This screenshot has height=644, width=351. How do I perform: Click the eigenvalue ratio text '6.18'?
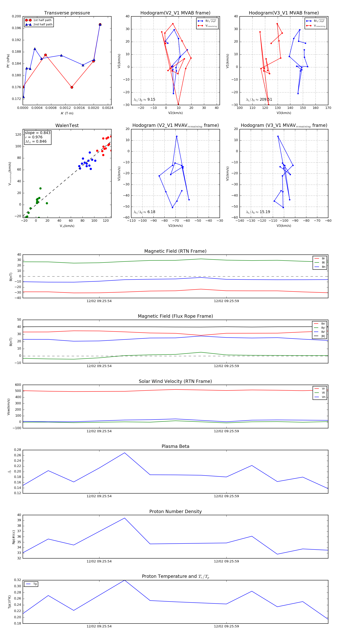[x=151, y=212]
